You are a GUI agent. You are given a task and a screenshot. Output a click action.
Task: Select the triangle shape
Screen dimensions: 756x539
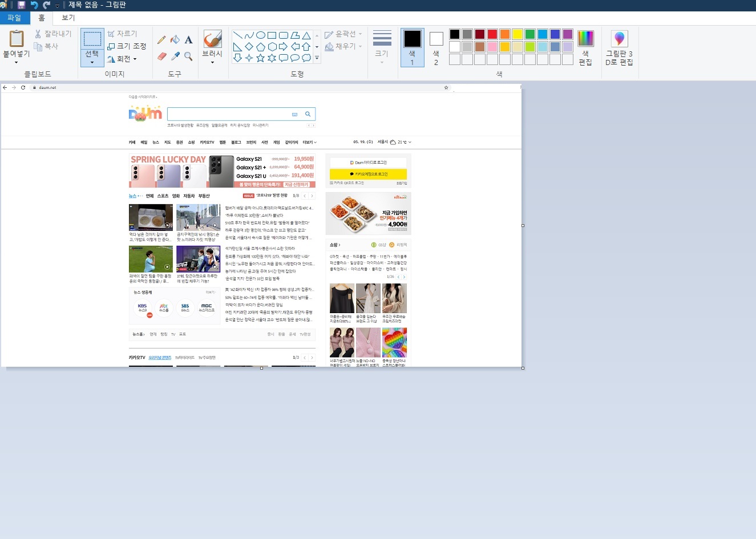[x=306, y=35]
